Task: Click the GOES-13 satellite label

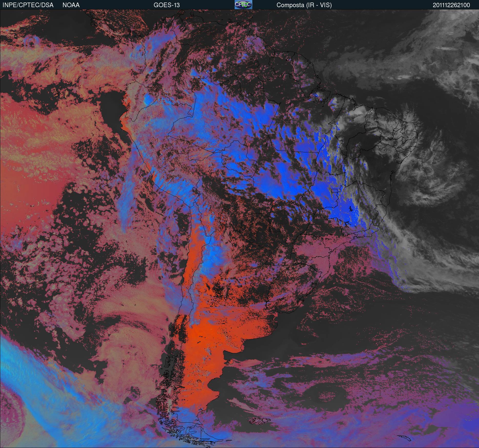Action: (x=167, y=5)
